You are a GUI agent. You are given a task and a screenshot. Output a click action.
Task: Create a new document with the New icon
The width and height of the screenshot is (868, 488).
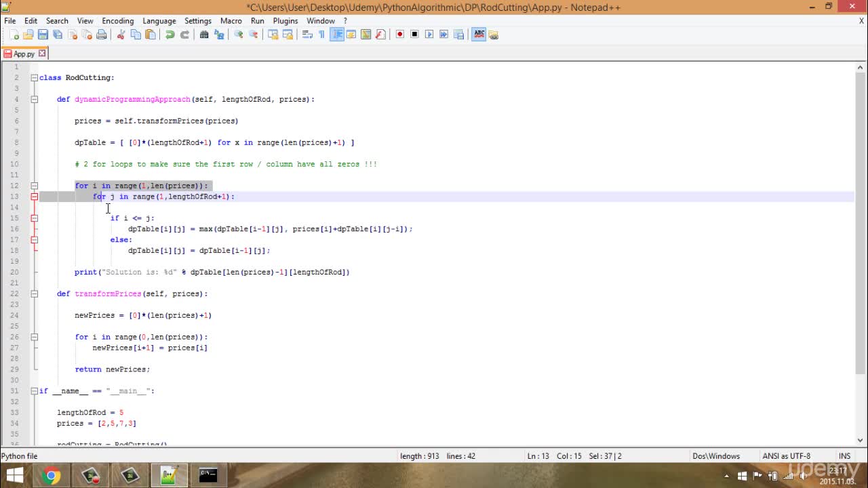point(14,35)
